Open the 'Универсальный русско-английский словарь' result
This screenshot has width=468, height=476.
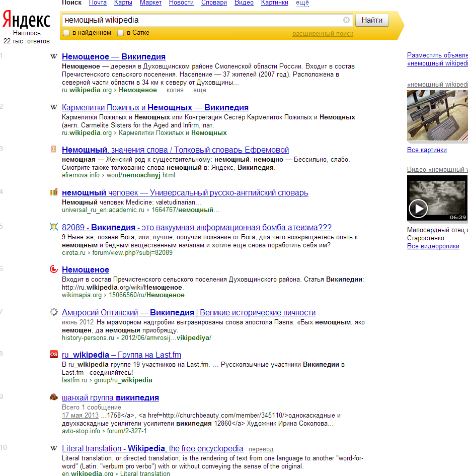pos(185,192)
